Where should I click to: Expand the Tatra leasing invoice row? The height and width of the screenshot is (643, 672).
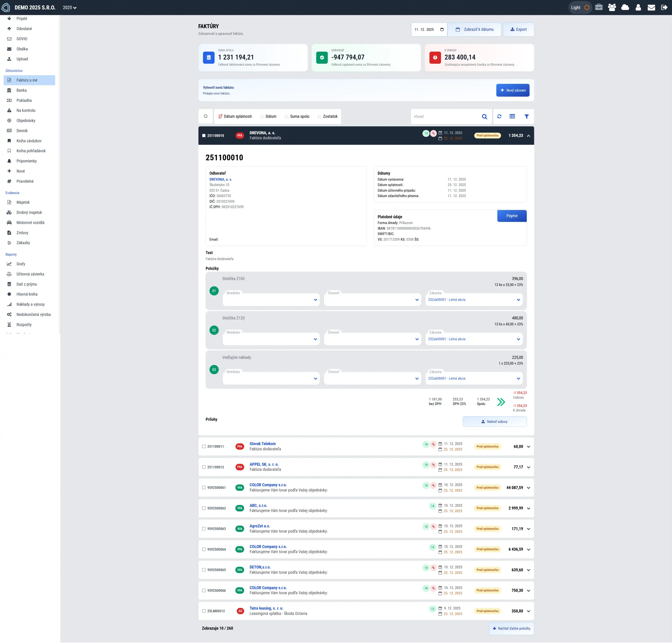pyautogui.click(x=528, y=611)
